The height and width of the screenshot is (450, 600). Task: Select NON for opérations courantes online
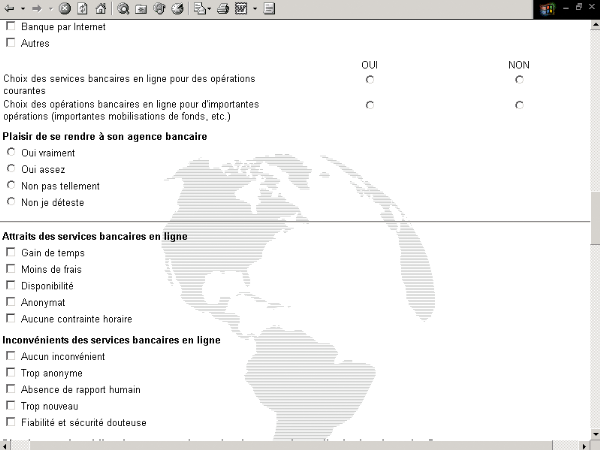point(519,80)
